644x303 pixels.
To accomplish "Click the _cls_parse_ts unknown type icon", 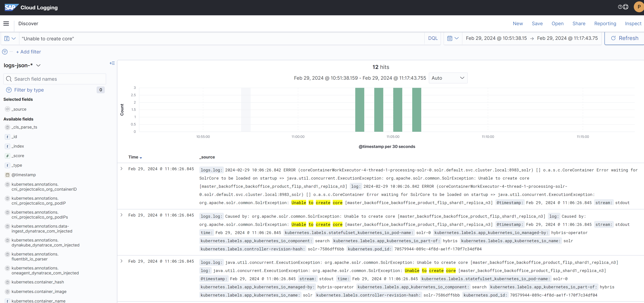I will (7, 127).
